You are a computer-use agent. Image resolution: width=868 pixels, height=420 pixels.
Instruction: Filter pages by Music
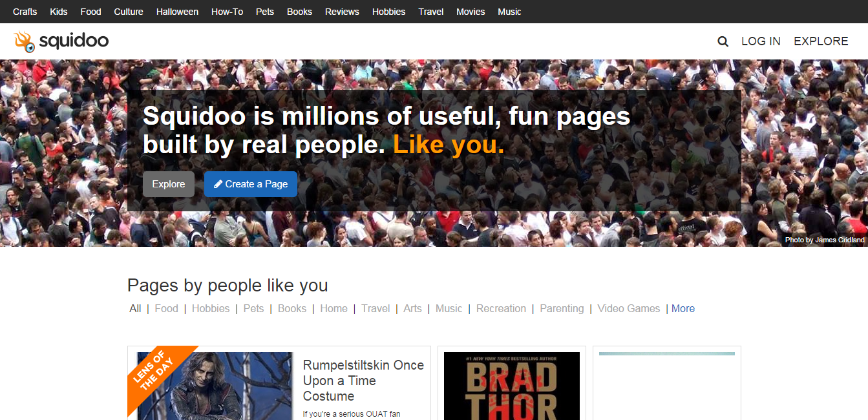coord(449,308)
